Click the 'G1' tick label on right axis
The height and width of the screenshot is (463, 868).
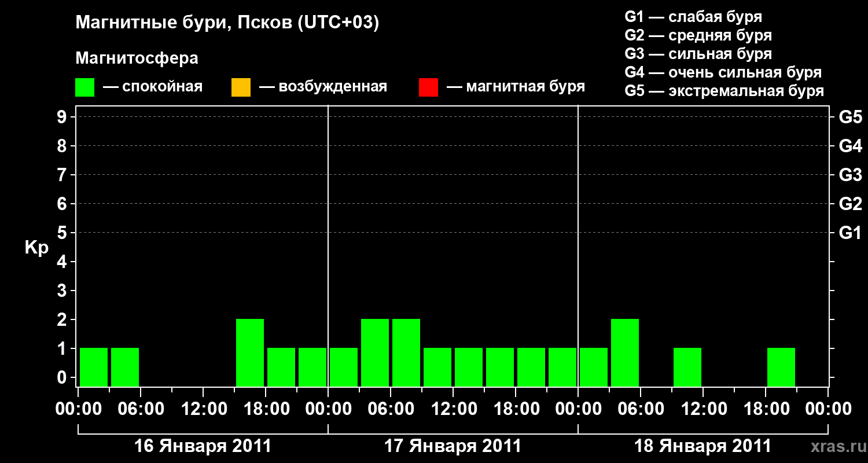coord(850,233)
